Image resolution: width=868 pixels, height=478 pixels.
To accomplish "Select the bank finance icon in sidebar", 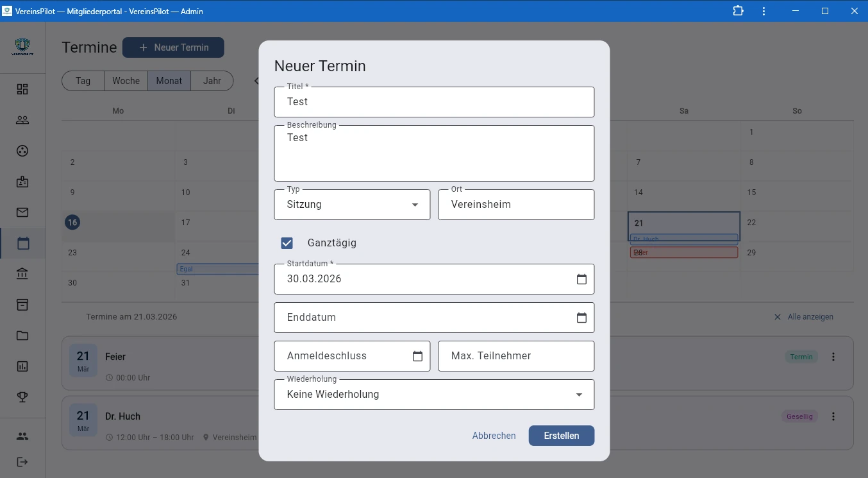I will [22, 274].
